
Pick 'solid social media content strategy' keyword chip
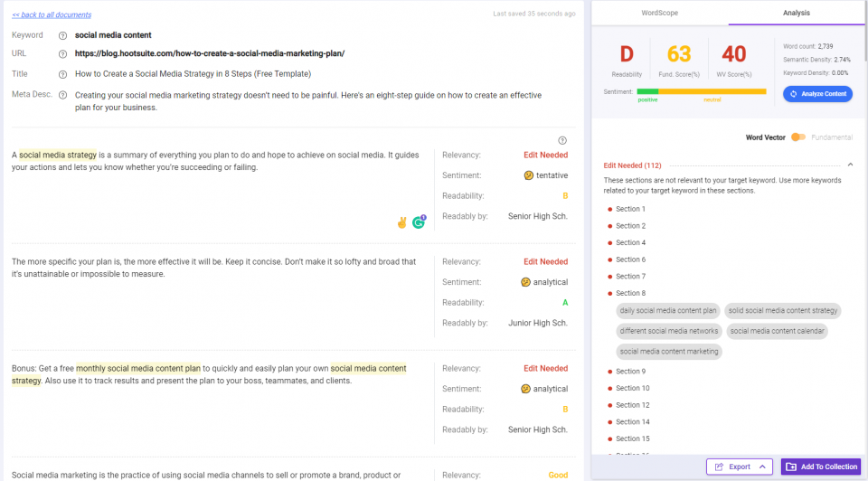pyautogui.click(x=783, y=310)
